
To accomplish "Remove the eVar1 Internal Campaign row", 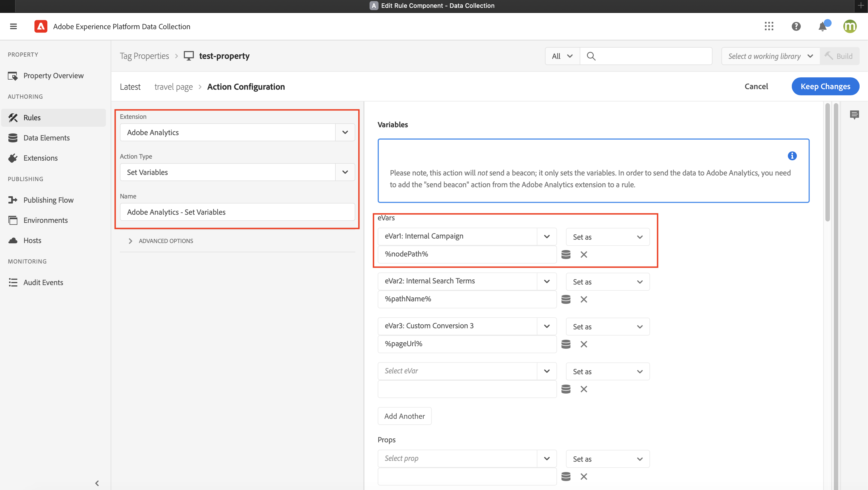I will [584, 255].
